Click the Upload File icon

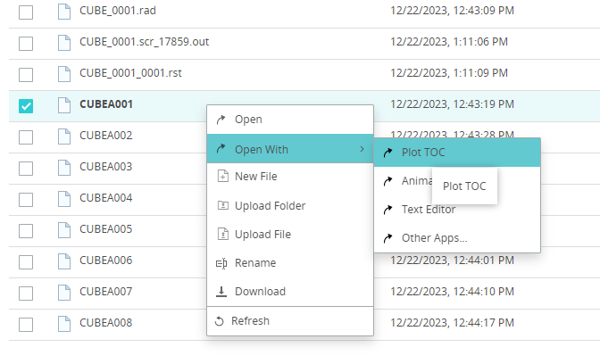(222, 235)
